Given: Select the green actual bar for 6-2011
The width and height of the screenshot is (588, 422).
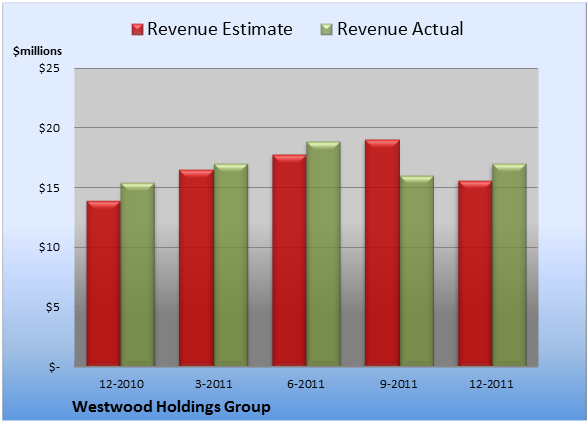Looking at the screenshot, I should tap(323, 254).
